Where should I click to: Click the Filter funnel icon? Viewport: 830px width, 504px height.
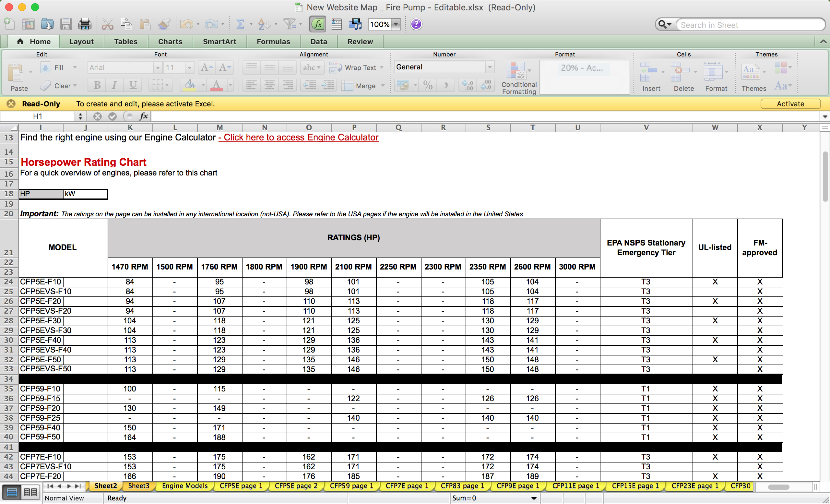click(x=289, y=24)
